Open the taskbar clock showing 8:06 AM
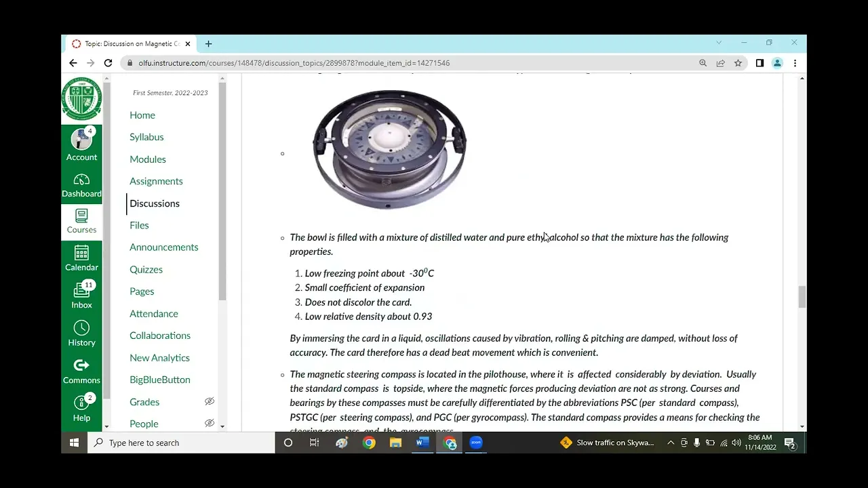 [760, 443]
